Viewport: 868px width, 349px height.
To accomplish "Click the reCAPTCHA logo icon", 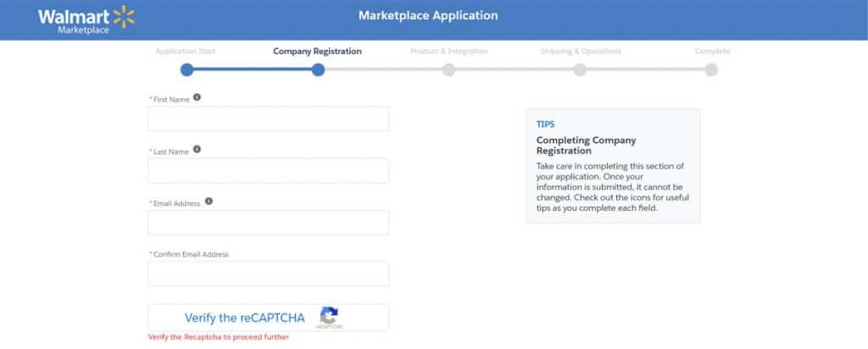I will coord(330,317).
